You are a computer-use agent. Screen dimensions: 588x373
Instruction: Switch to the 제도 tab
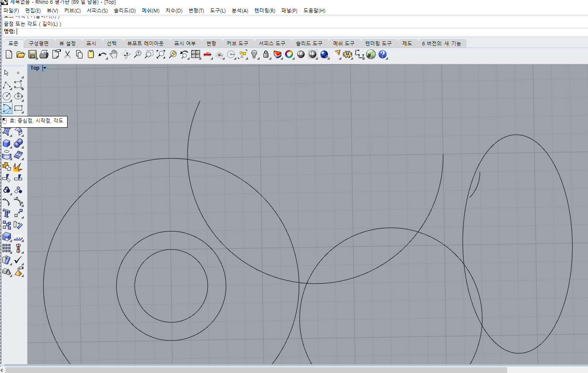point(407,43)
